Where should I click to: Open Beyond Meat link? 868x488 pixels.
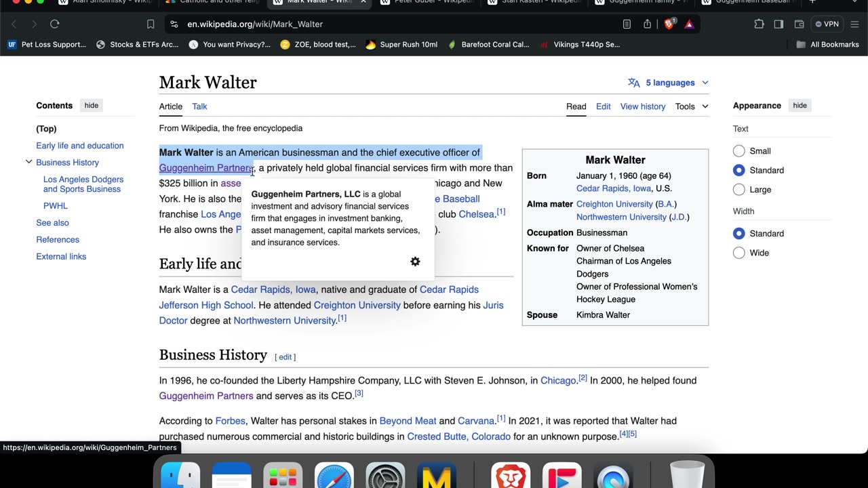[x=408, y=421]
